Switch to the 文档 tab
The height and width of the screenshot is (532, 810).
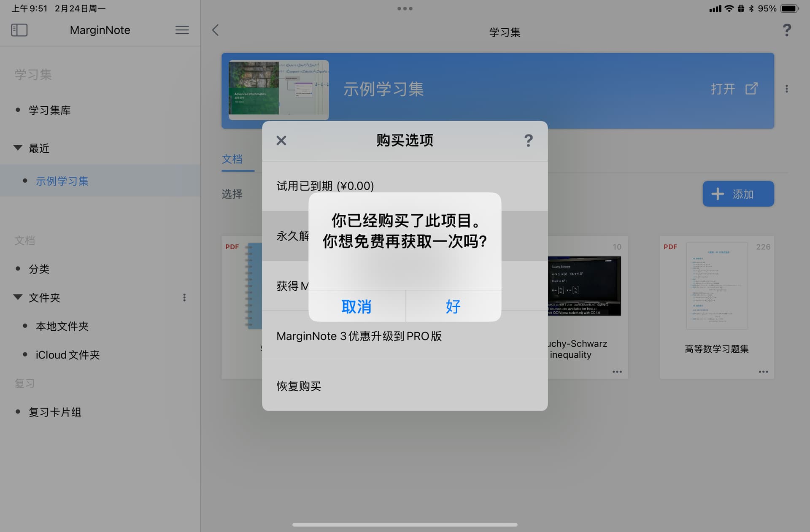point(232,159)
